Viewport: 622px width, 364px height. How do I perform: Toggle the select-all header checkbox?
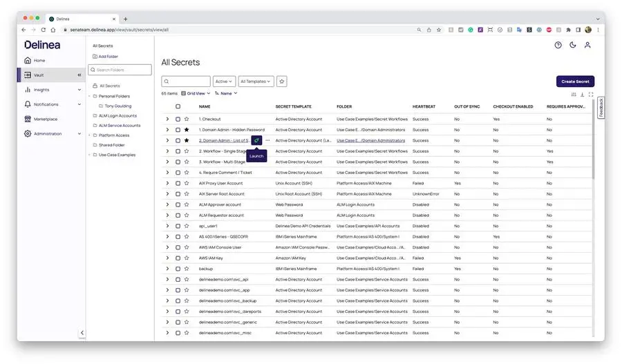coord(178,106)
